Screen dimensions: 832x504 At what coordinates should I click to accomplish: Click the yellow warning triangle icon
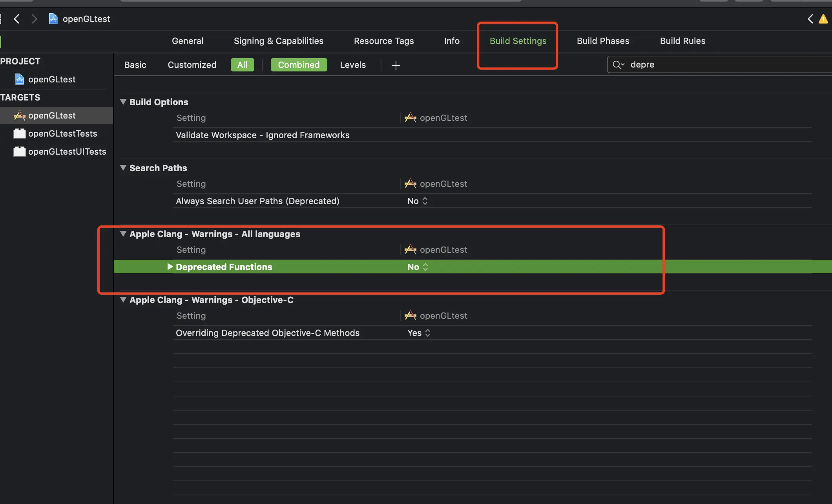[823, 19]
